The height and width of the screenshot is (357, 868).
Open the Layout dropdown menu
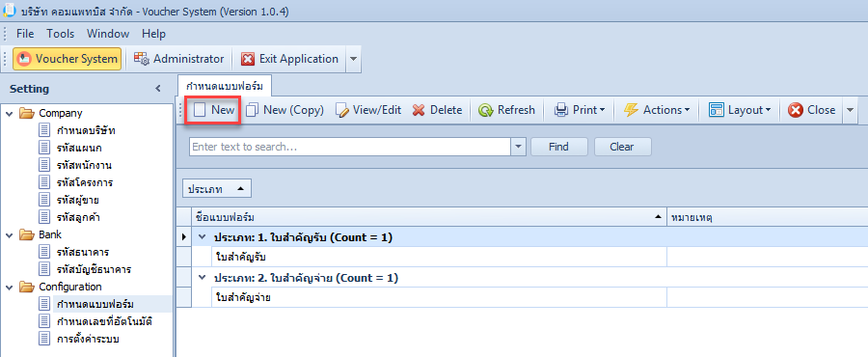[x=769, y=110]
